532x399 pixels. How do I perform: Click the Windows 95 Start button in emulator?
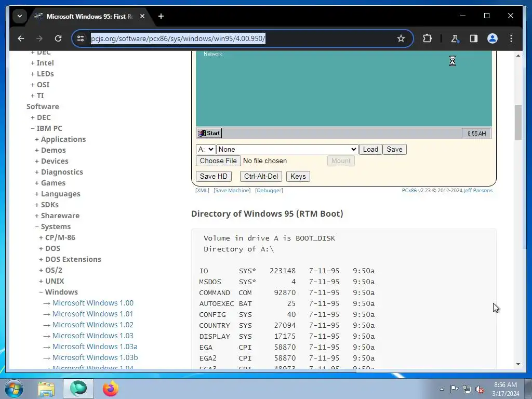(x=209, y=133)
